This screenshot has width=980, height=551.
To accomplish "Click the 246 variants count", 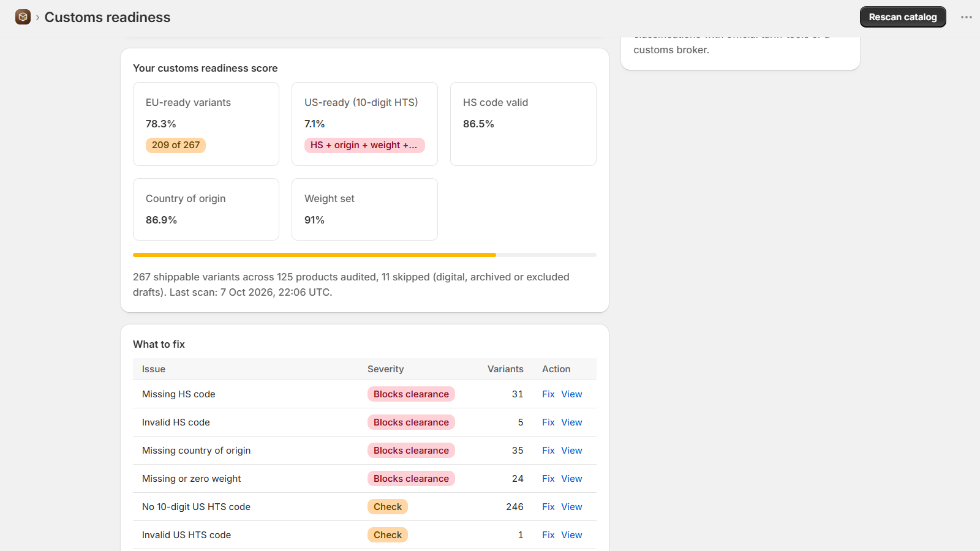I will tap(514, 507).
